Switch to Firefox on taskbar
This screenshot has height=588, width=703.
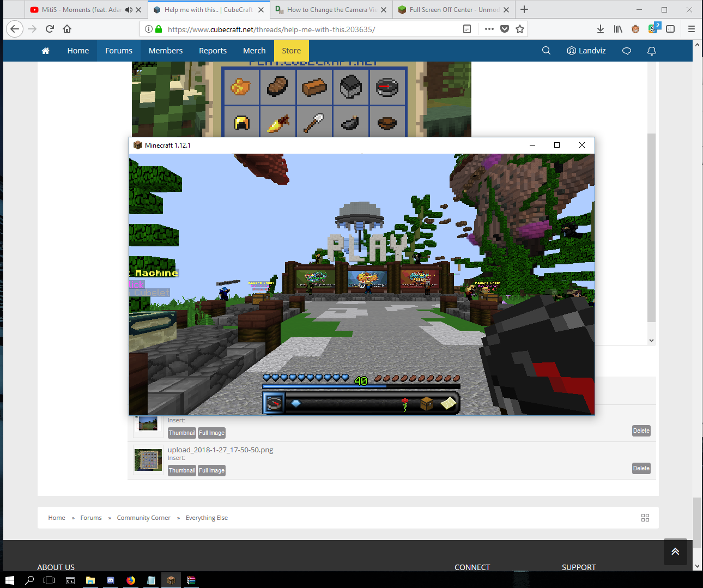tap(131, 580)
